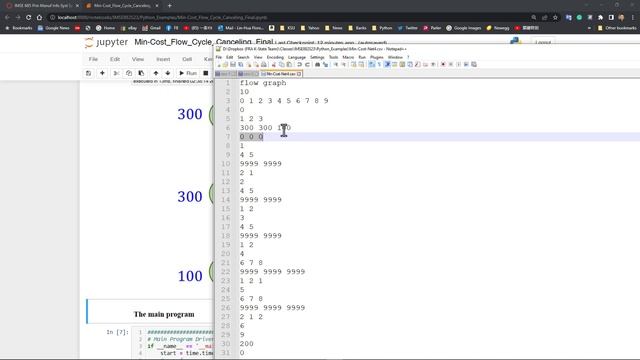Click Notepad++ New file icon
Image resolution: width=640 pixels, height=360 pixels.
(219, 64)
